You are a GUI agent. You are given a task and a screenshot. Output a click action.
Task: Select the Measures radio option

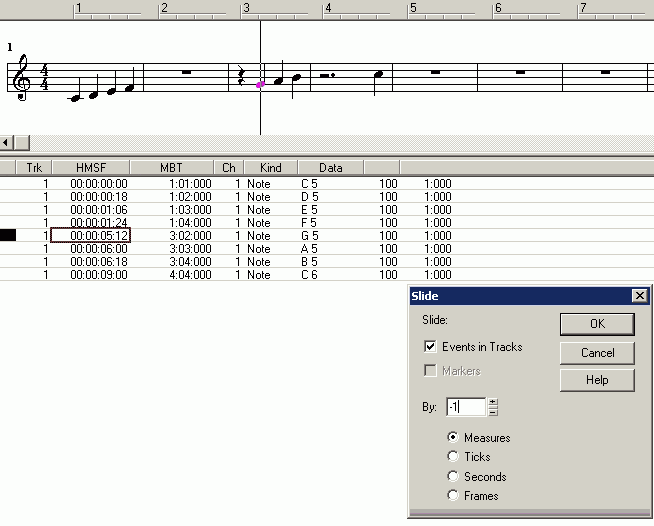coord(453,437)
